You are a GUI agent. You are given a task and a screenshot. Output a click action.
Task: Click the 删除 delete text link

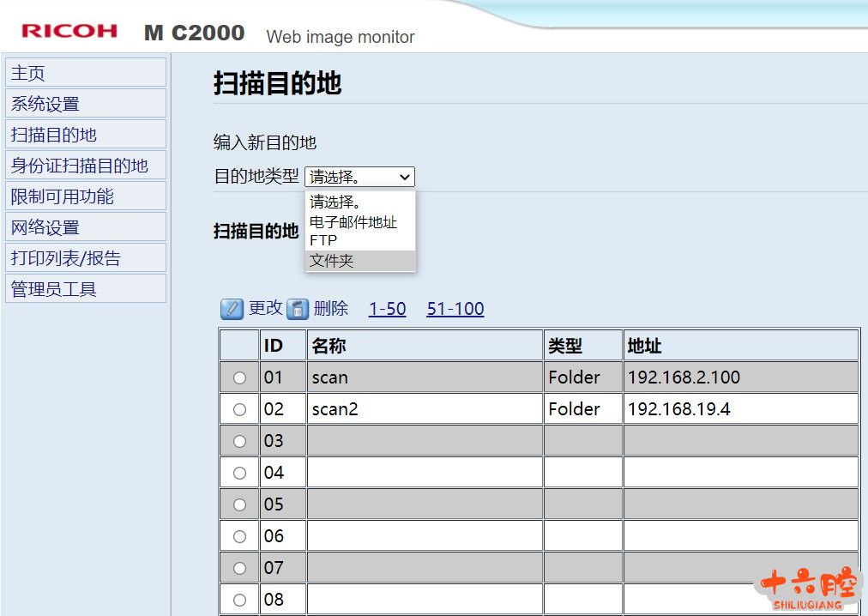coord(331,309)
